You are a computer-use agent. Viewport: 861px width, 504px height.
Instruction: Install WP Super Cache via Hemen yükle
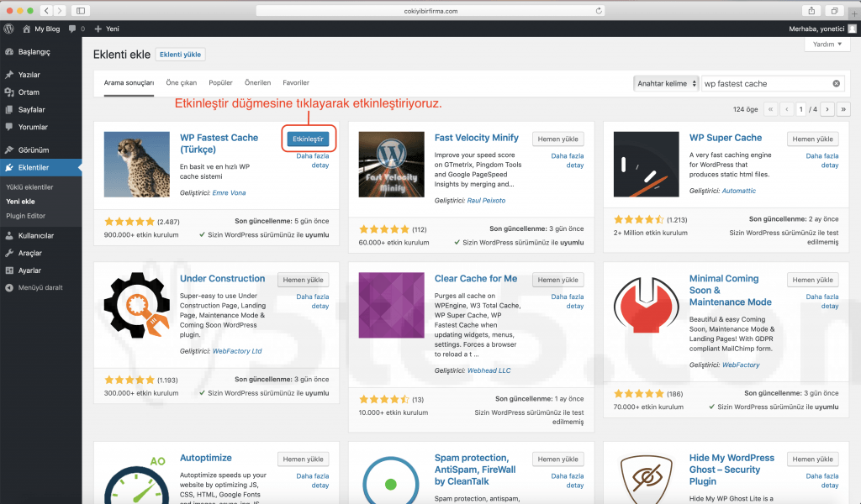(812, 138)
